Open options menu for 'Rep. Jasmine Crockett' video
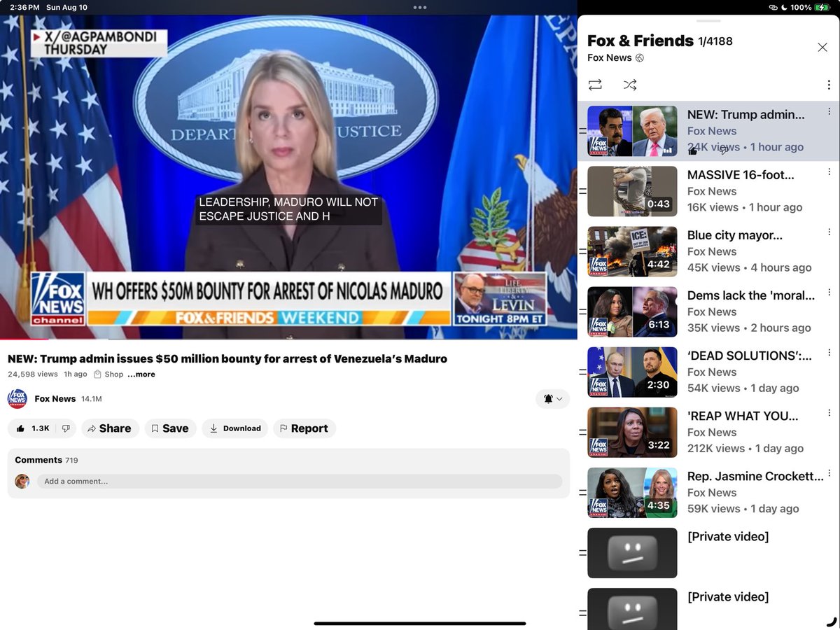Image resolution: width=840 pixels, height=630 pixels. pos(829,472)
